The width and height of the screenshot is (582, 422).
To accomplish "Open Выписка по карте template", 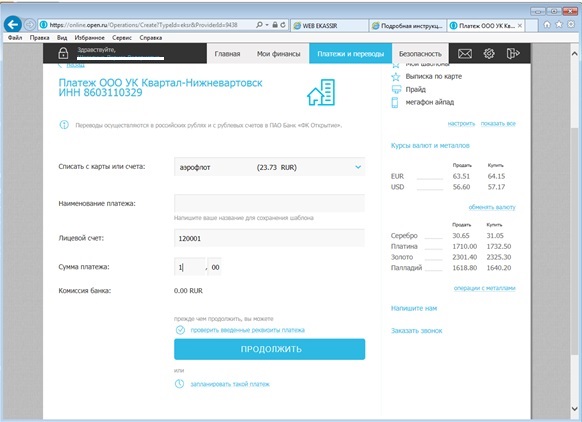I will pyautogui.click(x=434, y=76).
